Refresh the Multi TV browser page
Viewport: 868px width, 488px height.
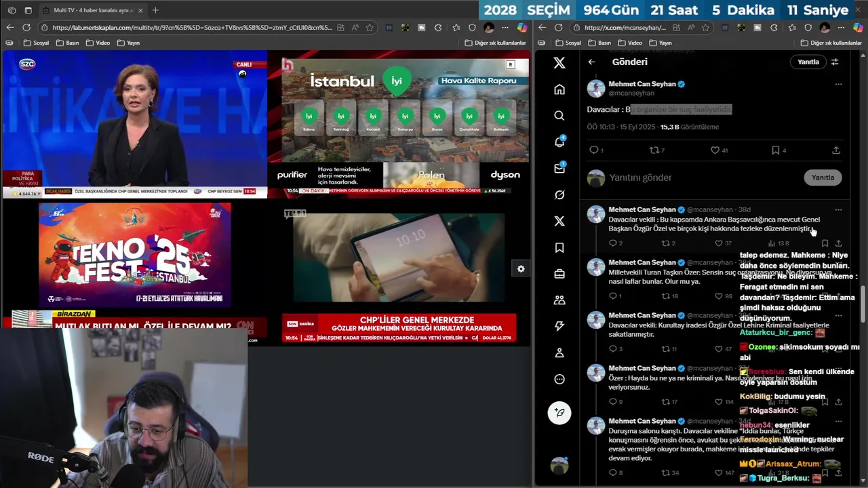point(26,28)
